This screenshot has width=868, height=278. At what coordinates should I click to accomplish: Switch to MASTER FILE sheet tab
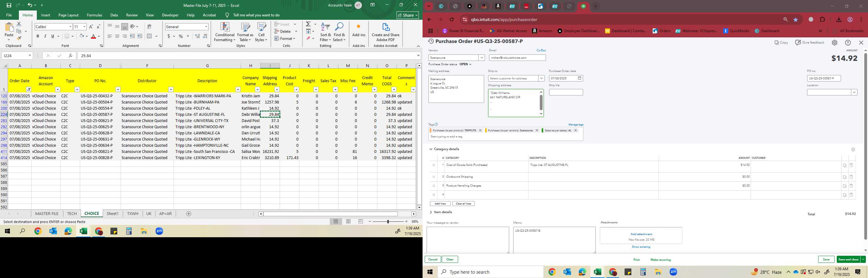pos(47,214)
